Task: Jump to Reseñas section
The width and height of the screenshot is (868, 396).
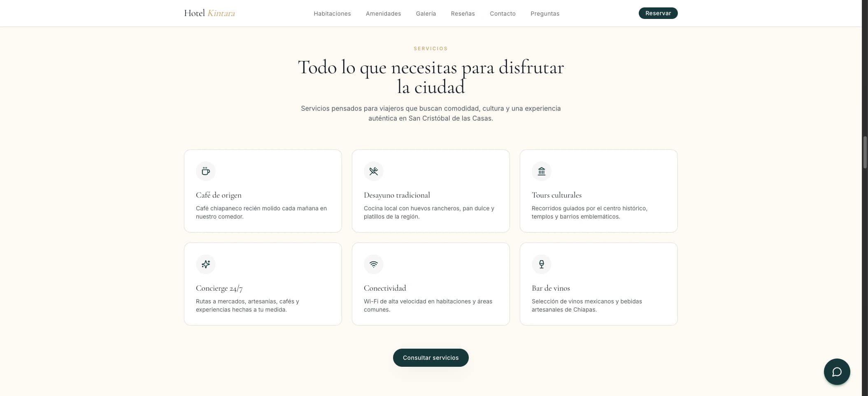Action: (x=463, y=14)
